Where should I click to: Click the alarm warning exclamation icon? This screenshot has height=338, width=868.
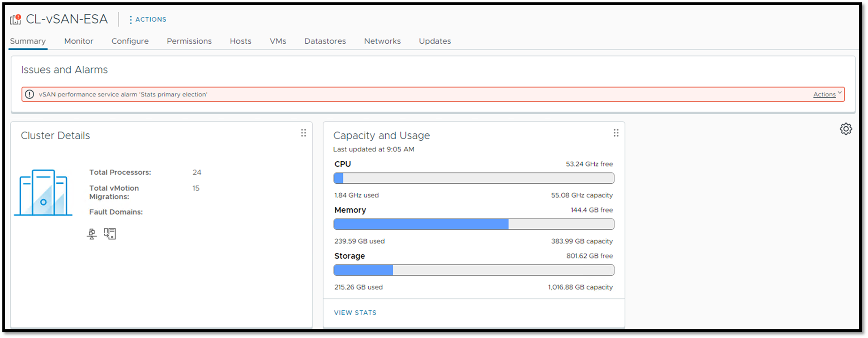coord(30,94)
